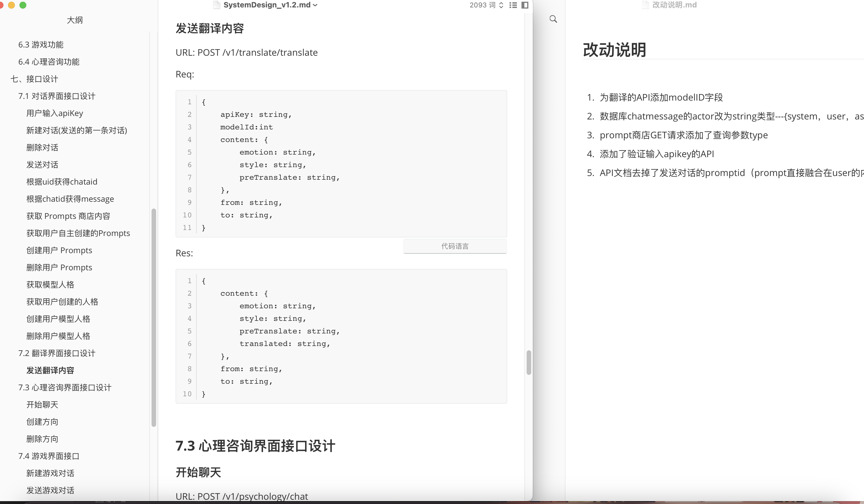The image size is (864, 504).
Task: Open the 2093 词 word count stepper
Action: coord(501,5)
